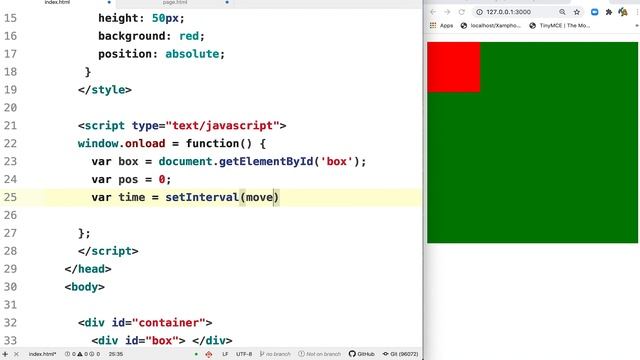The width and height of the screenshot is (640, 360).
Task: Reload the browser page
Action: [462, 12]
